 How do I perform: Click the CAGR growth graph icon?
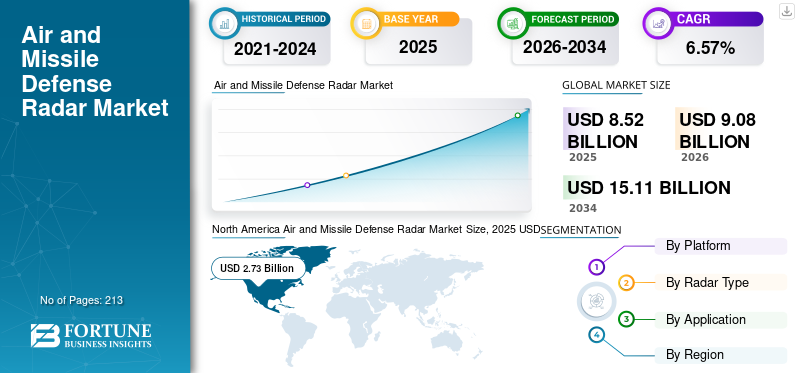click(658, 22)
